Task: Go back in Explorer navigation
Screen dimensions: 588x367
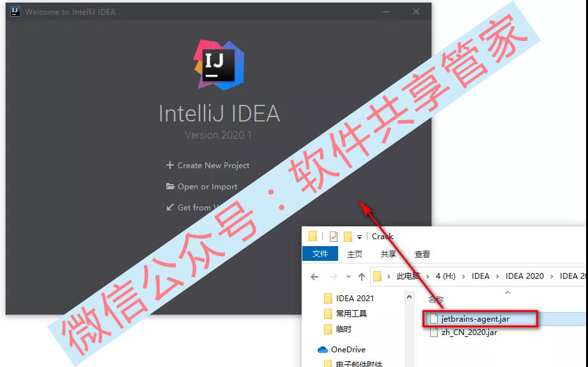Action: tap(314, 277)
